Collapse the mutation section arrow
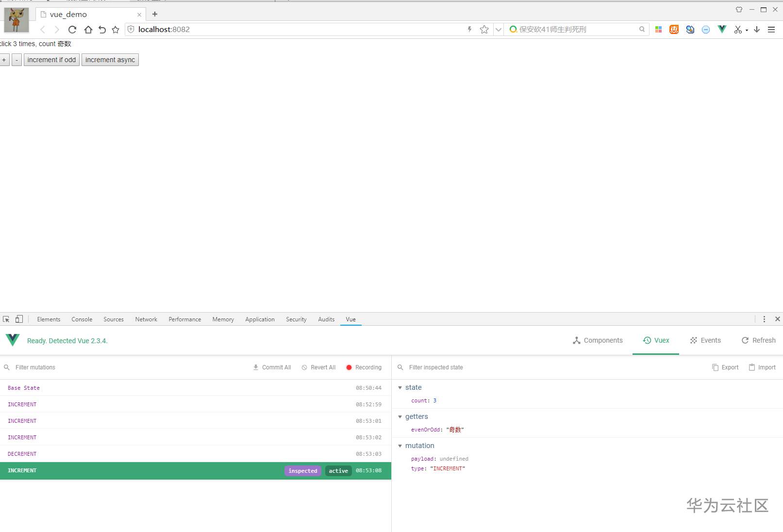Screen dimensions: 783x532 pos(400,446)
